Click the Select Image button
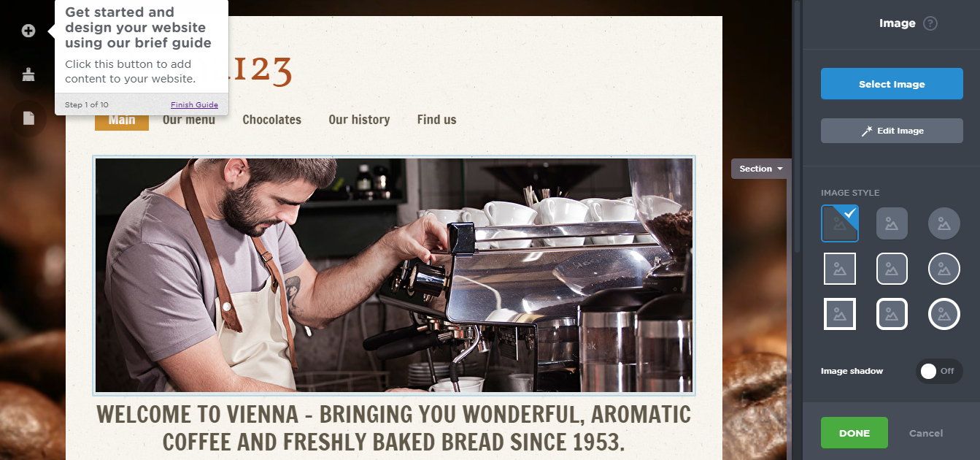Screen dimensions: 980x460 [892, 84]
